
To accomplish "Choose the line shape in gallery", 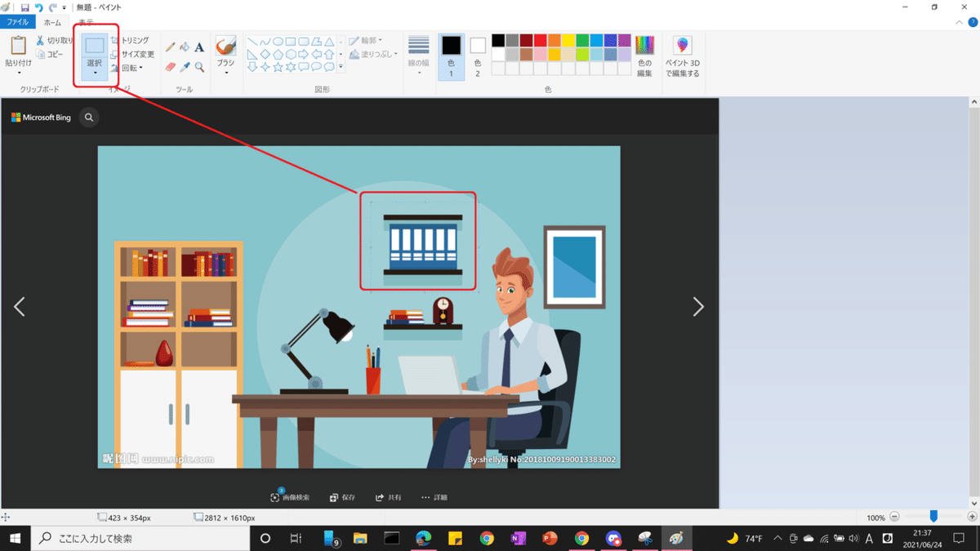I will (x=253, y=42).
